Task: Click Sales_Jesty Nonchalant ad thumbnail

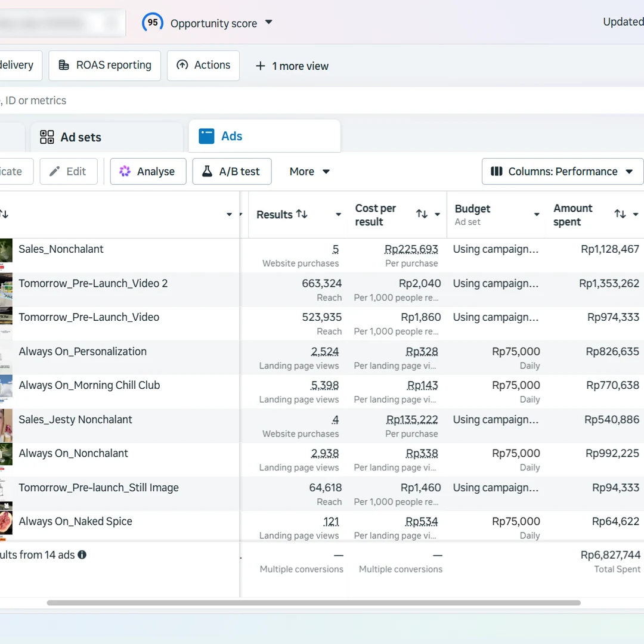Action: [x=6, y=425]
